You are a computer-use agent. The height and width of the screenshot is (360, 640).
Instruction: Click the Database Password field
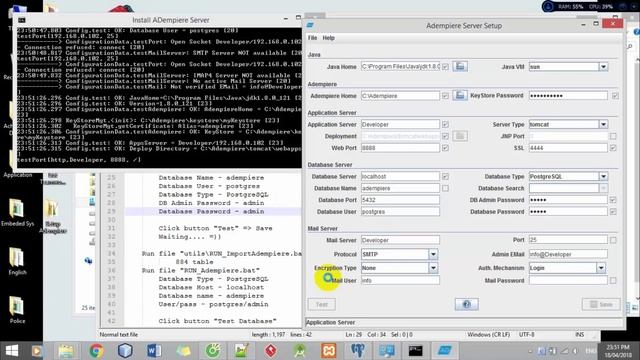[568, 212]
